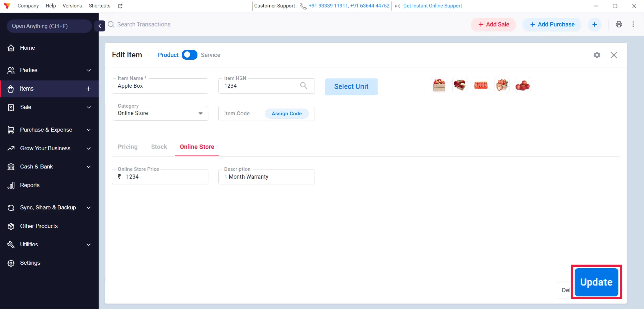Expand the Utilities sidebar section

coord(49,244)
